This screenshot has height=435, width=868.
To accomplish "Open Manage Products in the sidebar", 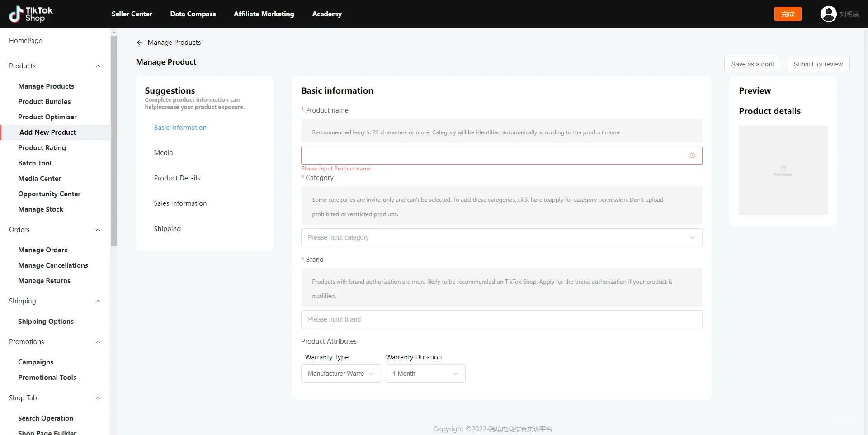I will pyautogui.click(x=46, y=86).
